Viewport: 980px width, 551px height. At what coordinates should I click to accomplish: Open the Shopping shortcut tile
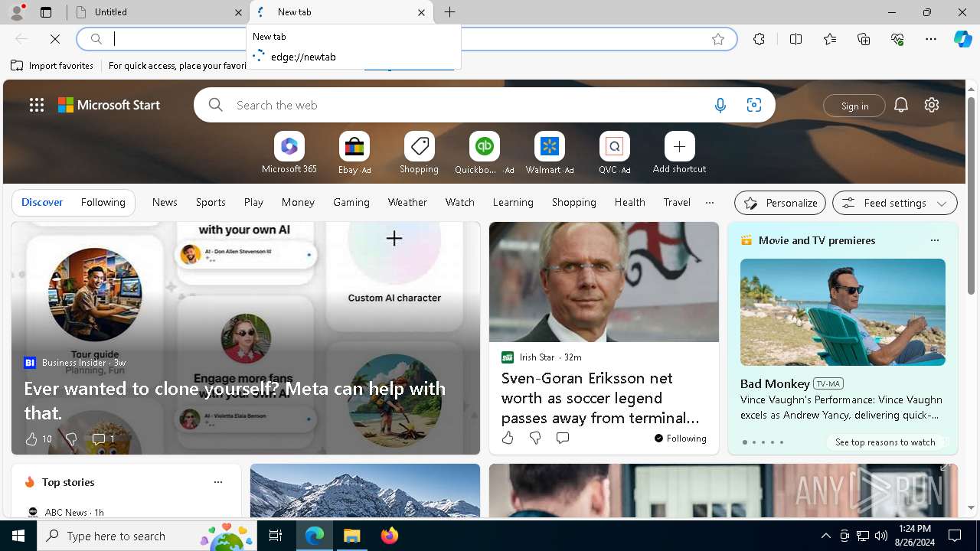[x=420, y=153]
